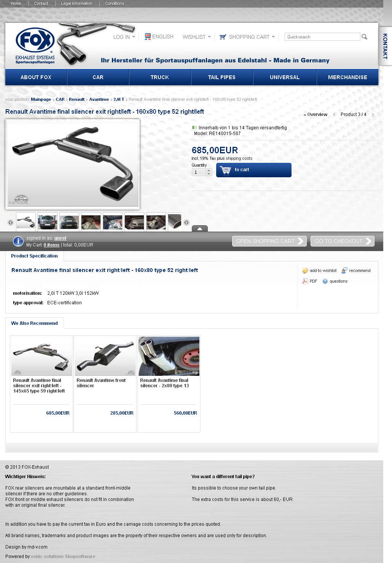The width and height of the screenshot is (392, 563).
Task: Select the Product Specification tab
Action: click(35, 256)
